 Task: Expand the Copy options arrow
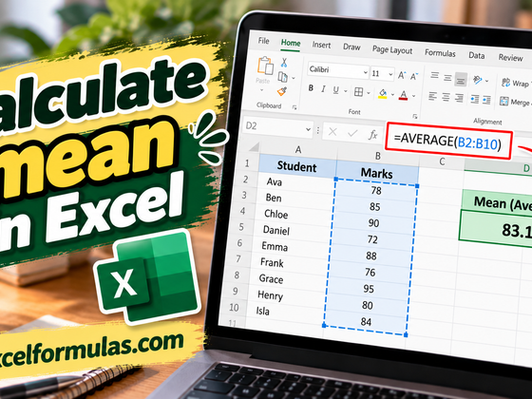294,78
